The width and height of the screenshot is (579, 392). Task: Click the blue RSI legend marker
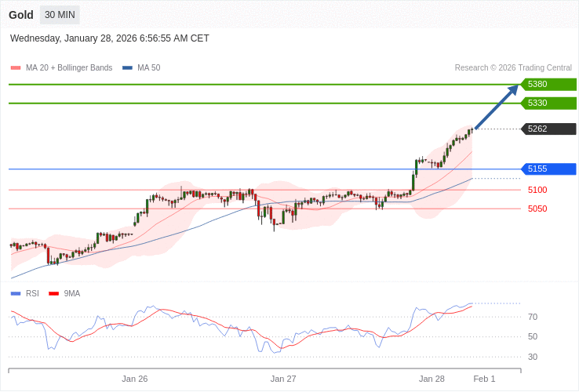16,294
